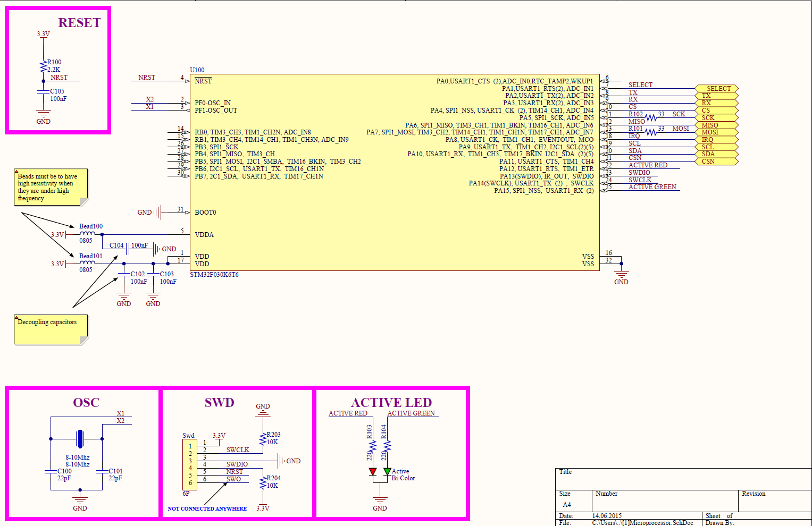The width and height of the screenshot is (812, 526).
Task: Click the yellow IRQ port symbol
Action: coord(717,140)
